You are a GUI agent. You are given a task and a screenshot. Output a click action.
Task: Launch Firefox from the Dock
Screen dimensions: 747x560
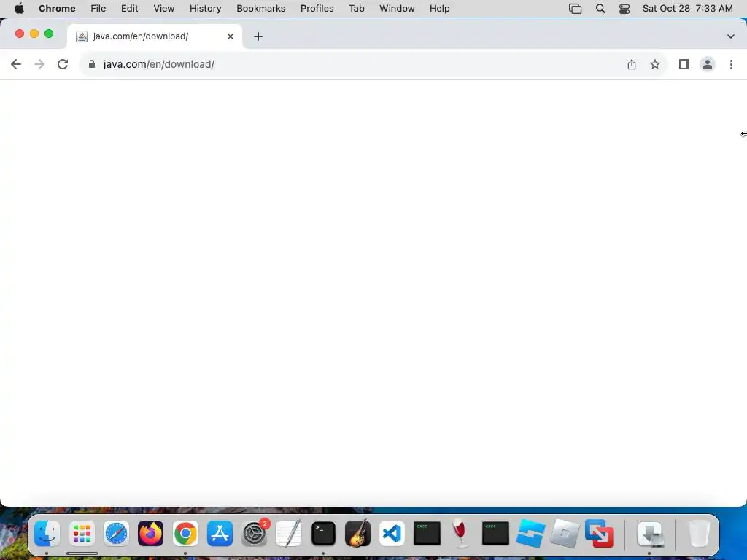tap(150, 533)
